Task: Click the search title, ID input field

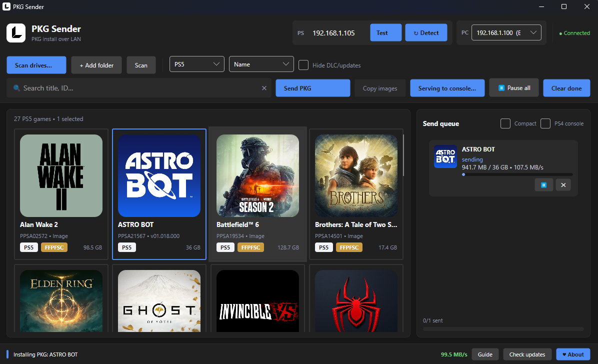Action: (139, 88)
